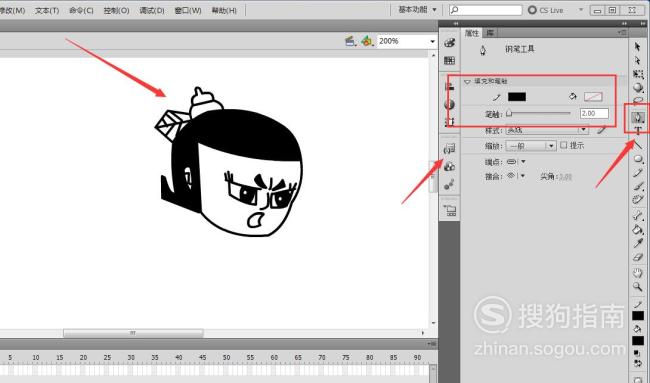The width and height of the screenshot is (650, 383).
Task: Open the Color panel dock icon
Action: 449,43
